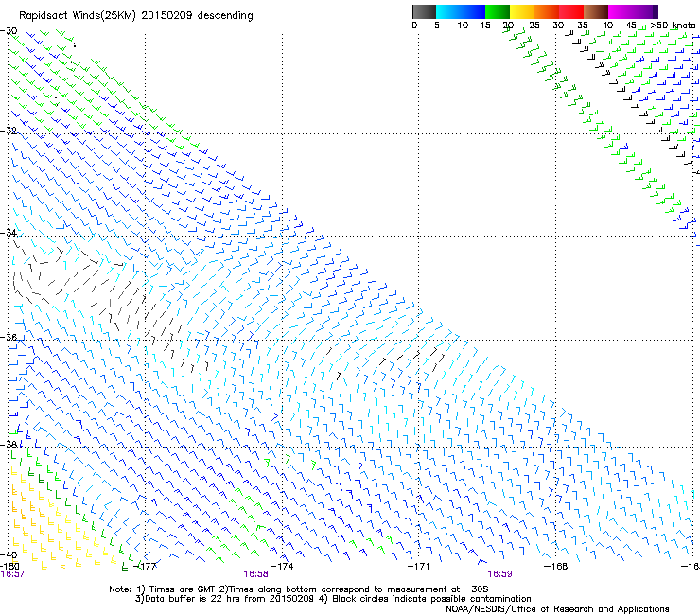
Task: Click the purple 16:58 time label
Action: [x=255, y=574]
